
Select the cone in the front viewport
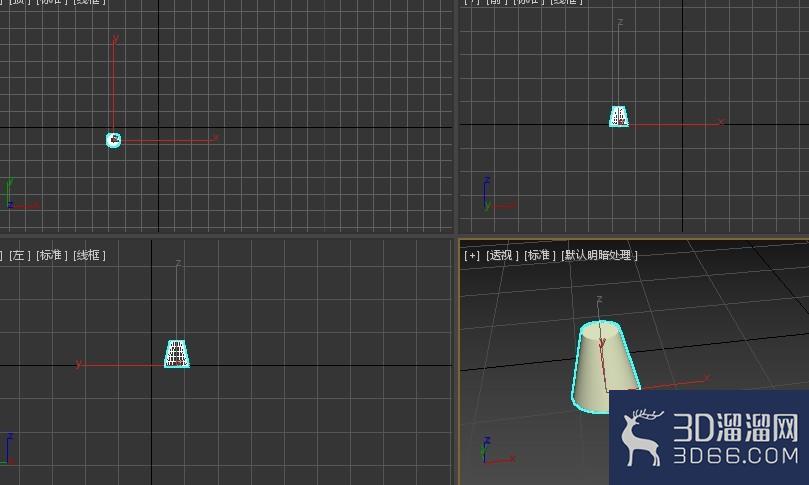point(619,116)
